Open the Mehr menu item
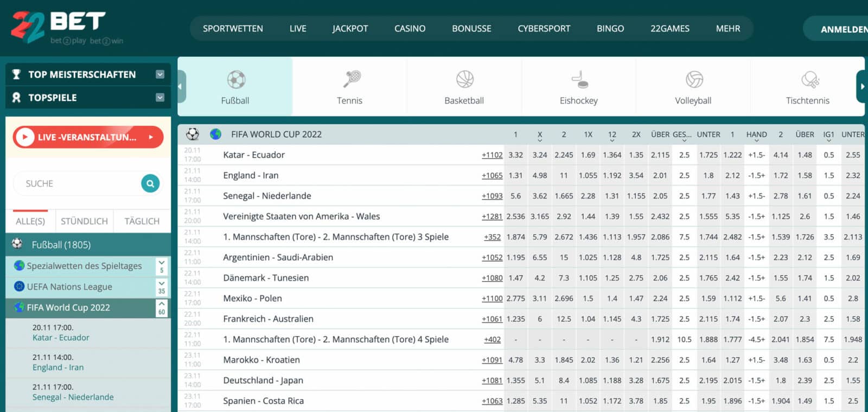The image size is (868, 412). (728, 28)
